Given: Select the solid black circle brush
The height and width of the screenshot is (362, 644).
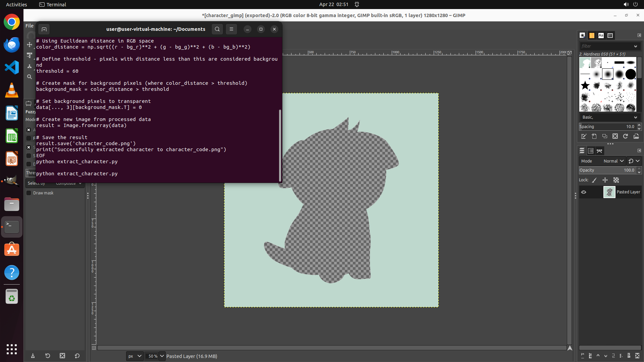Looking at the screenshot, I should (x=631, y=74).
